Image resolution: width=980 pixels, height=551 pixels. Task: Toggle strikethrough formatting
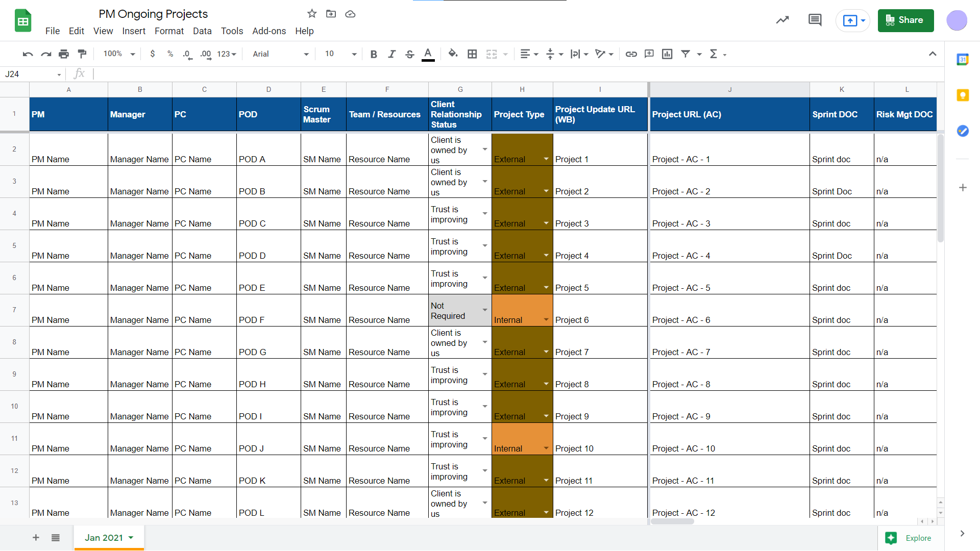pyautogui.click(x=410, y=54)
